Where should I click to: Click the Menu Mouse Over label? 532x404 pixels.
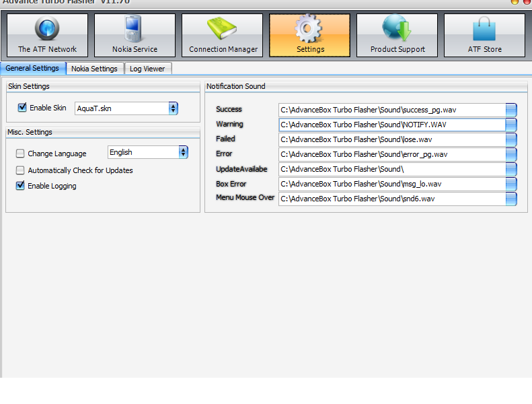(x=245, y=197)
